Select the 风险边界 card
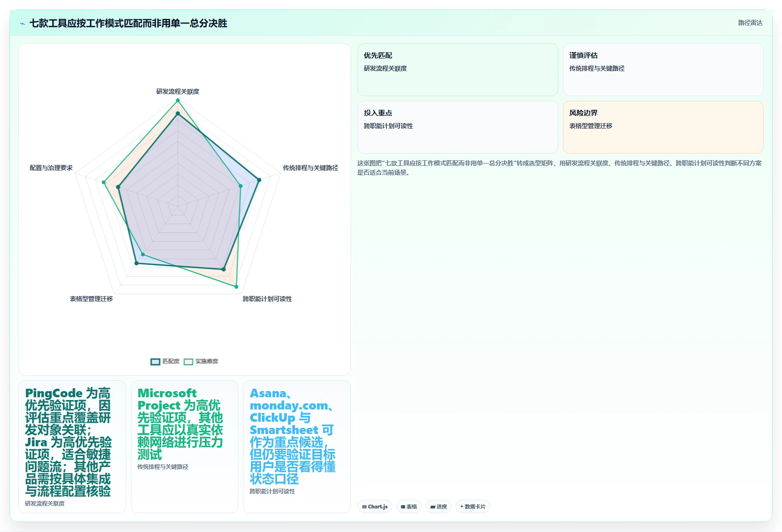The height and width of the screenshot is (532, 782). pyautogui.click(x=663, y=127)
